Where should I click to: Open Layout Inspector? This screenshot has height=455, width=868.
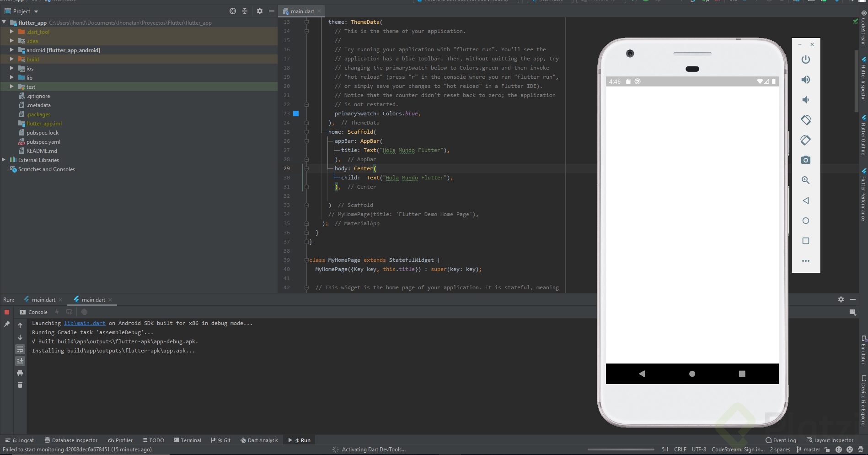click(830, 440)
